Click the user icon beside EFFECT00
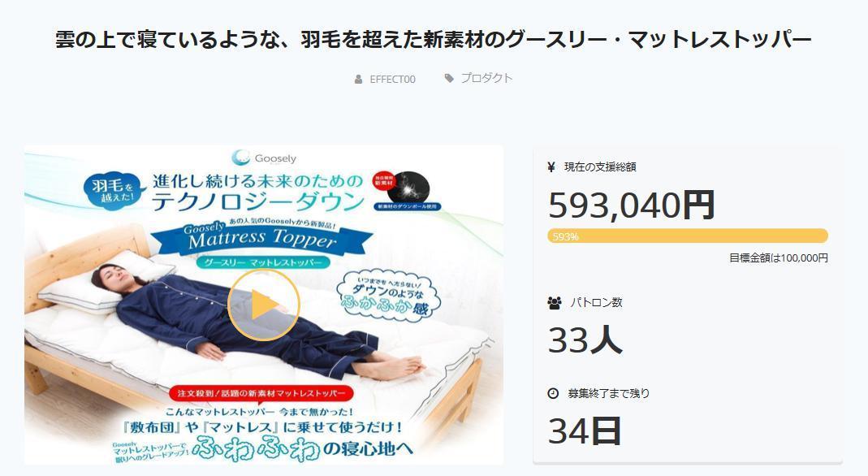 click(358, 79)
